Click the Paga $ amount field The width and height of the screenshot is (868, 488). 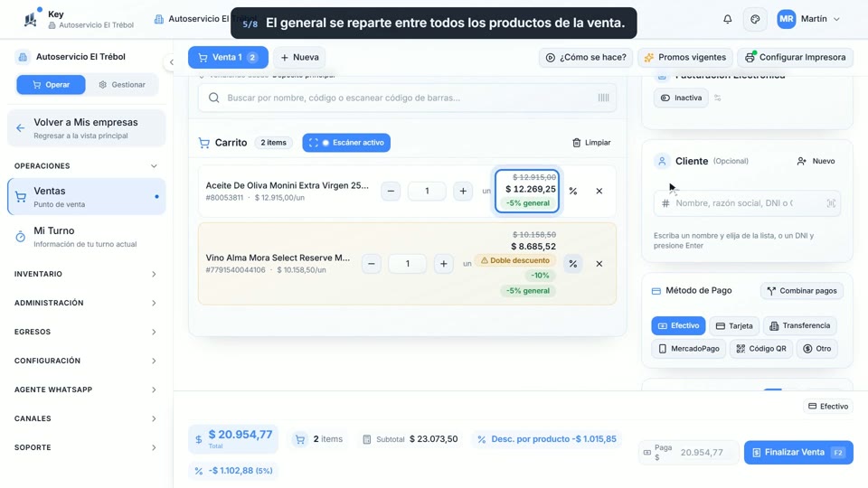tap(689, 452)
